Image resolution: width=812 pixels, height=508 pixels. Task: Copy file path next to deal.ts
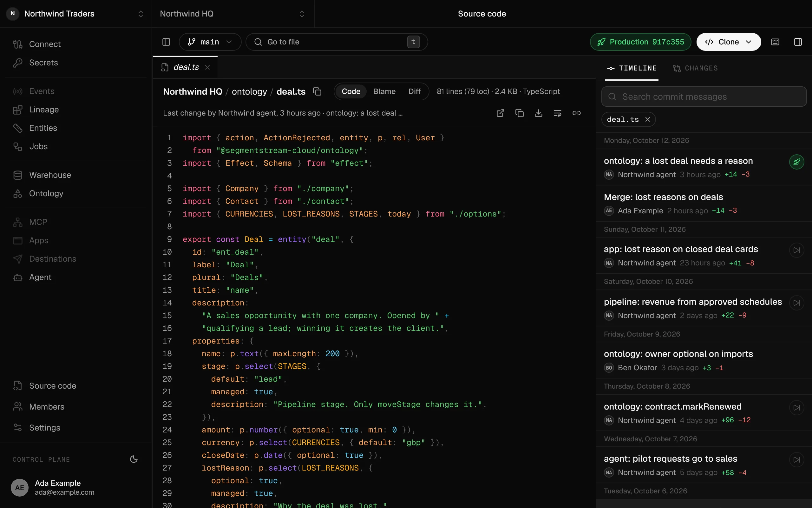[317, 91]
